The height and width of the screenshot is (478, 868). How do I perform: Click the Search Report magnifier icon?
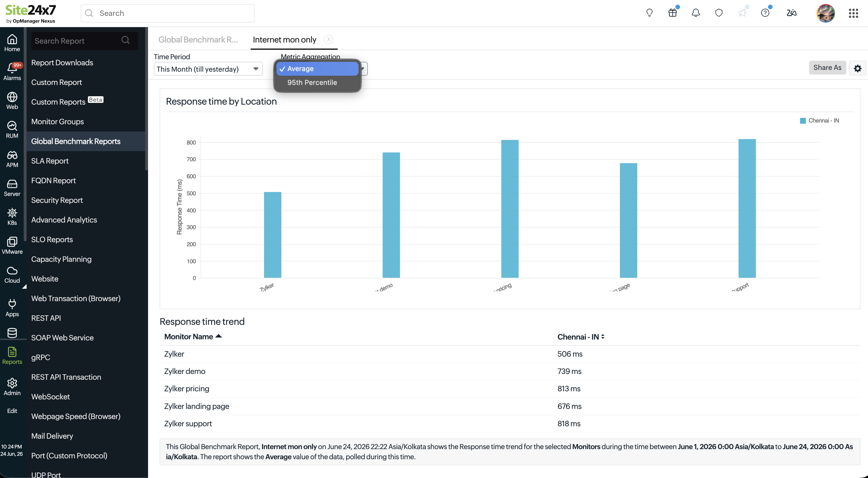click(x=125, y=40)
